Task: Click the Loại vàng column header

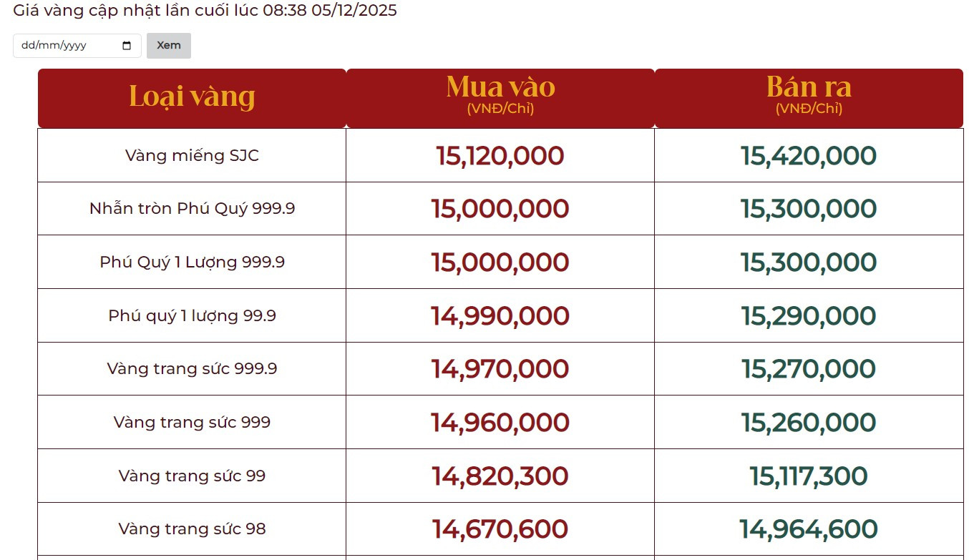Action: click(x=192, y=97)
